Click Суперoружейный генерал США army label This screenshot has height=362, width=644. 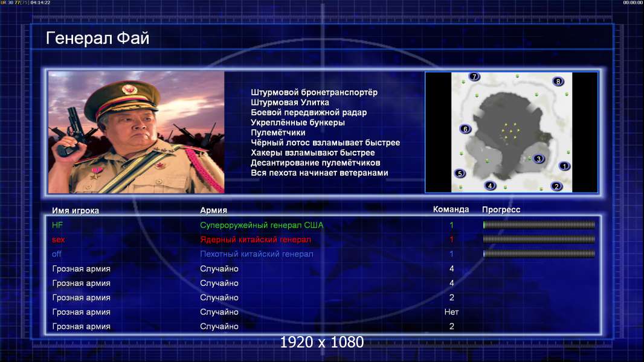click(262, 225)
